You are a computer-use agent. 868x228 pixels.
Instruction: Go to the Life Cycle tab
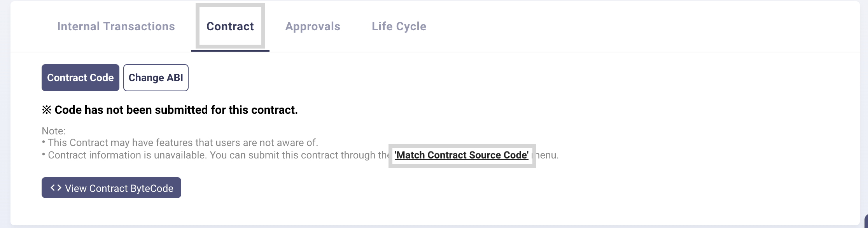click(399, 26)
